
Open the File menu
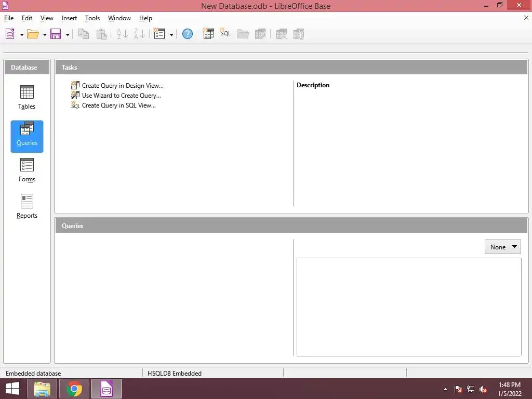[x=9, y=18]
